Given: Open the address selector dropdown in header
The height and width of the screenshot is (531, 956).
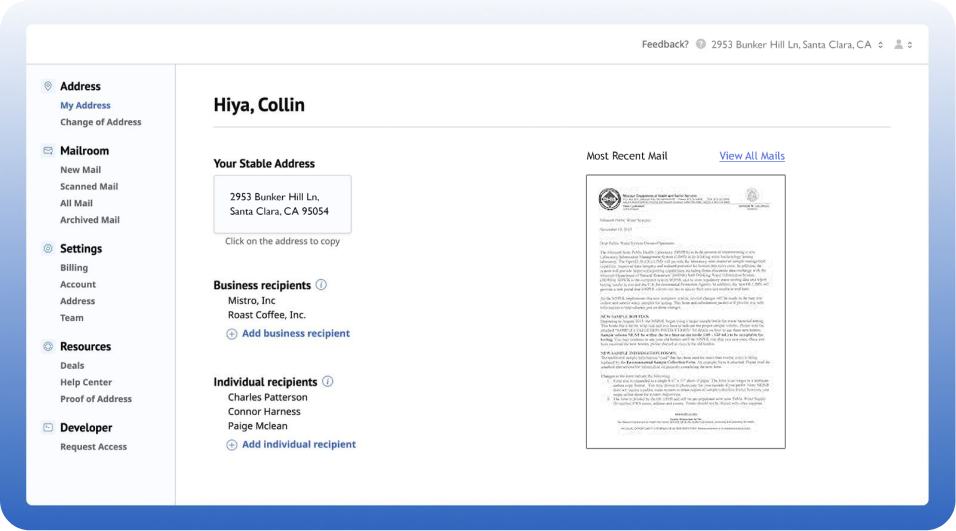Looking at the screenshot, I should coord(796,45).
